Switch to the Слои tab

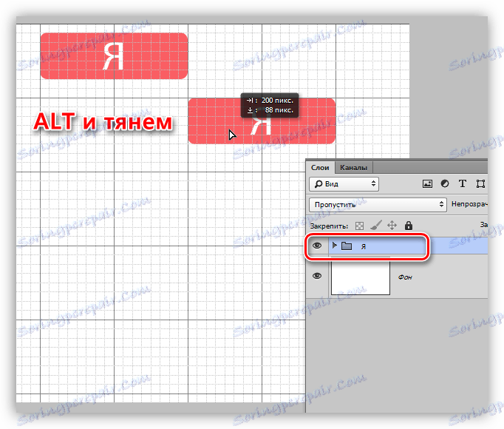click(x=320, y=168)
